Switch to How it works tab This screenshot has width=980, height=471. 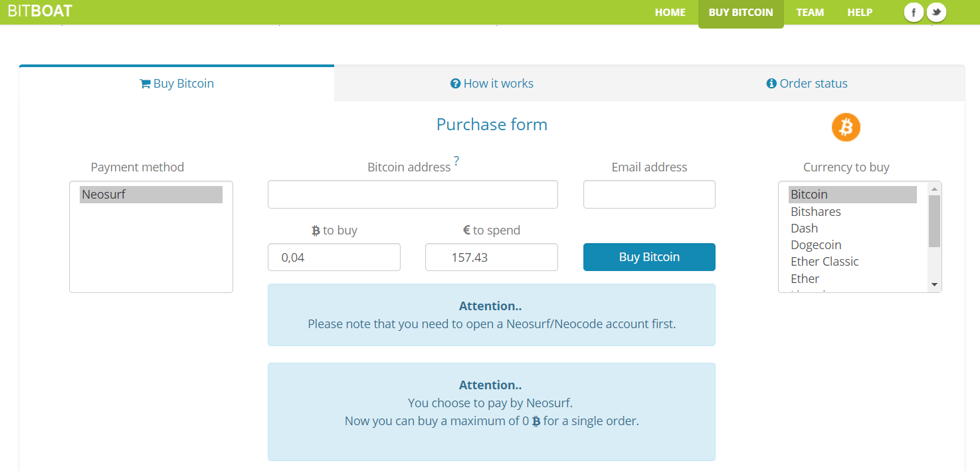492,84
